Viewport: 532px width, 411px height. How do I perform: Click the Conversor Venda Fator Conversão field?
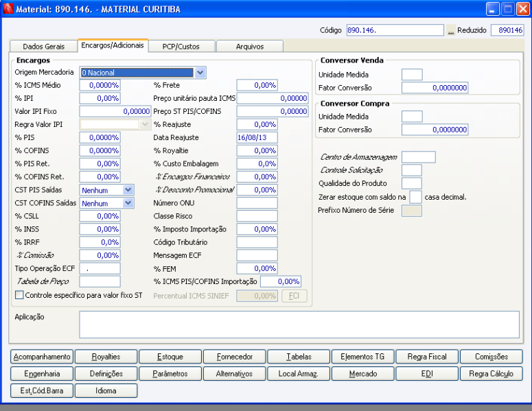click(x=435, y=88)
